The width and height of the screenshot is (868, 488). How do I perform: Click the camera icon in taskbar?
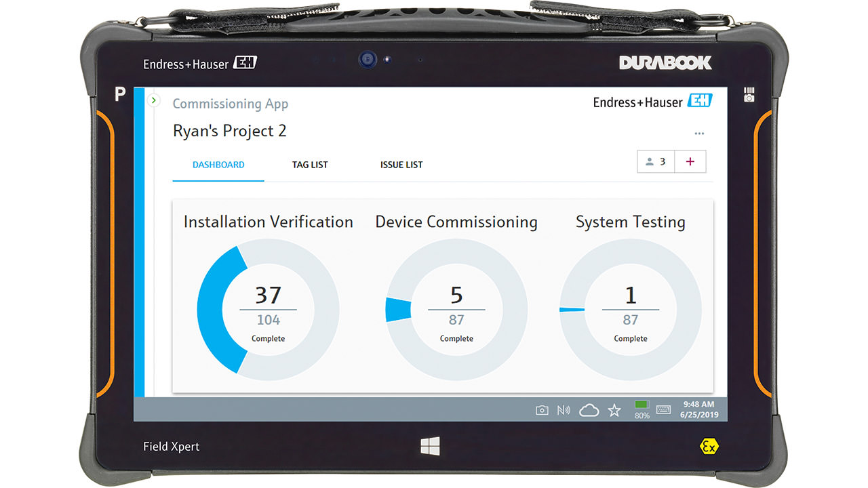tap(542, 410)
